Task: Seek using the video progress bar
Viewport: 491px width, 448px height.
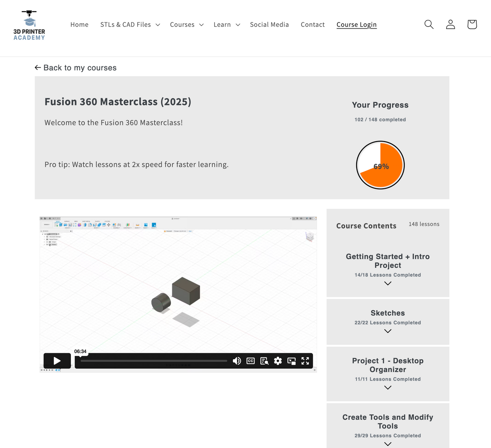Action: pos(153,361)
